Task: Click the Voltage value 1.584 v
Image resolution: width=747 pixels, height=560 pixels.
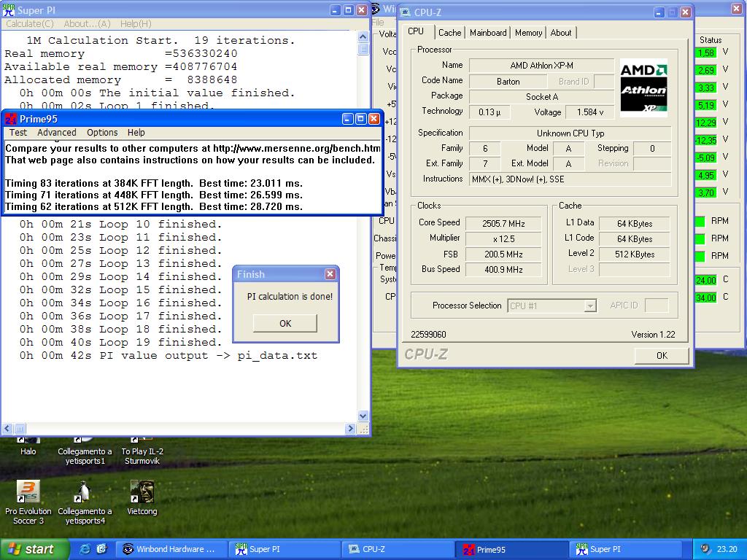Action: [x=589, y=112]
